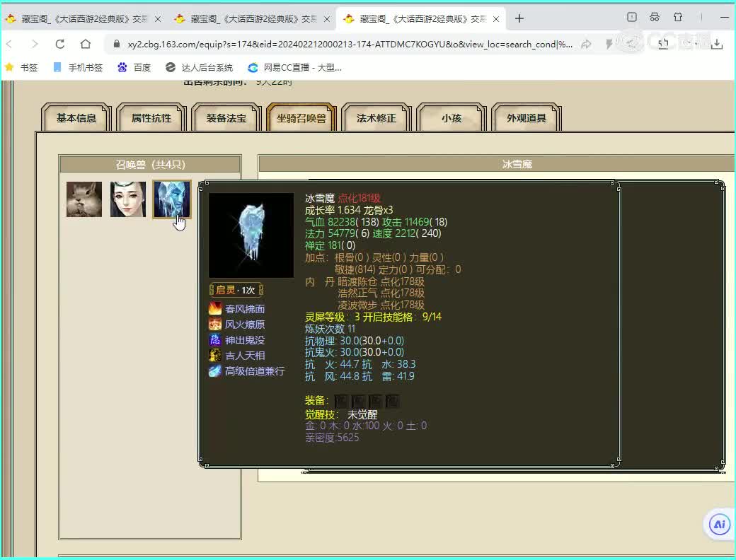Click the 神出鬼没 skill icon

coord(215,339)
